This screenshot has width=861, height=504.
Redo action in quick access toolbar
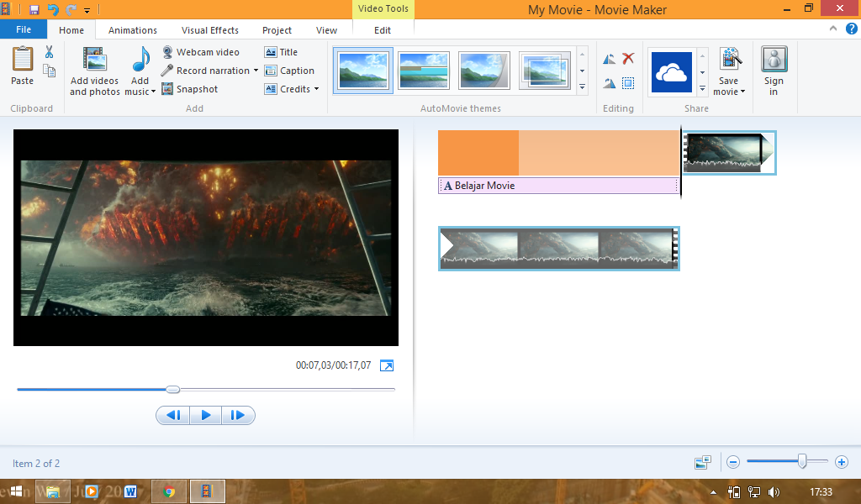(x=71, y=10)
